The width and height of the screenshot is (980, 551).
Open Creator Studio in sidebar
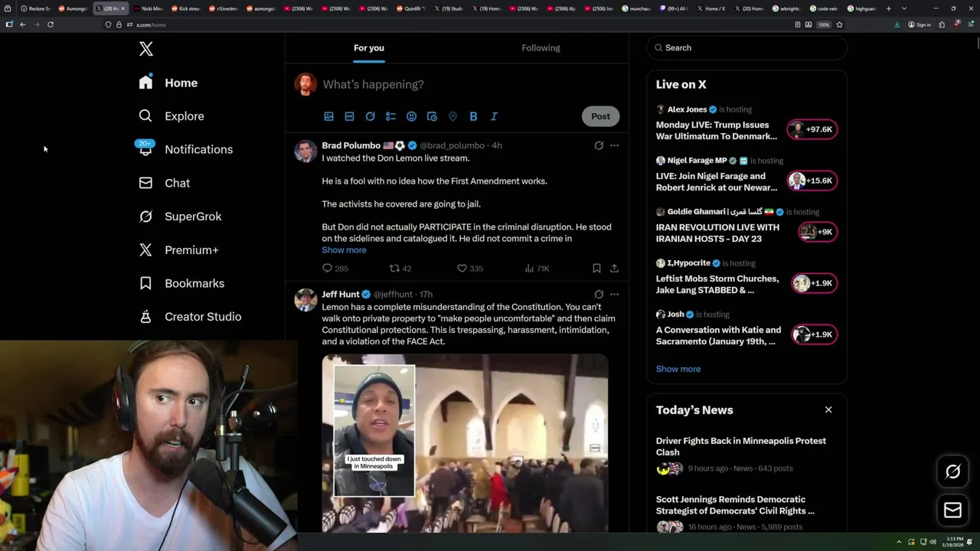(189, 317)
